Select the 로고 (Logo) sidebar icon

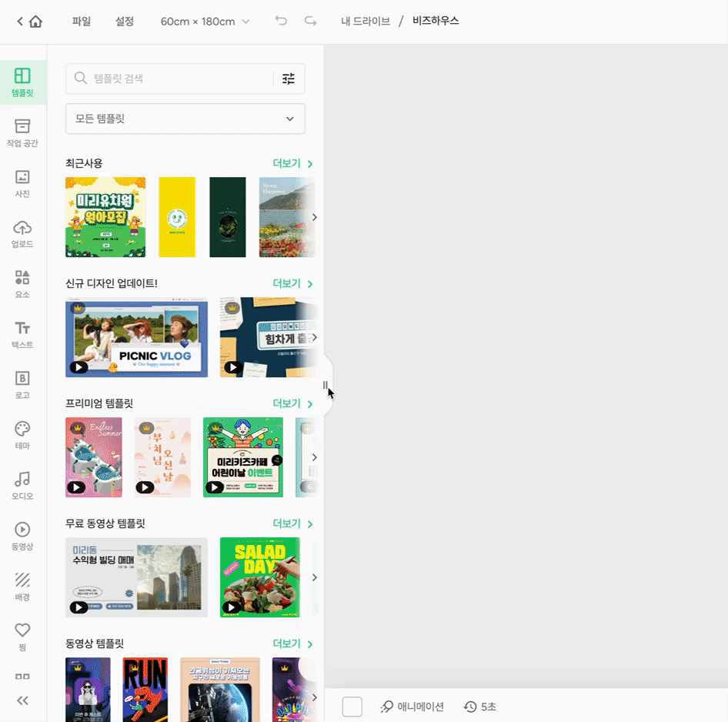coord(22,385)
